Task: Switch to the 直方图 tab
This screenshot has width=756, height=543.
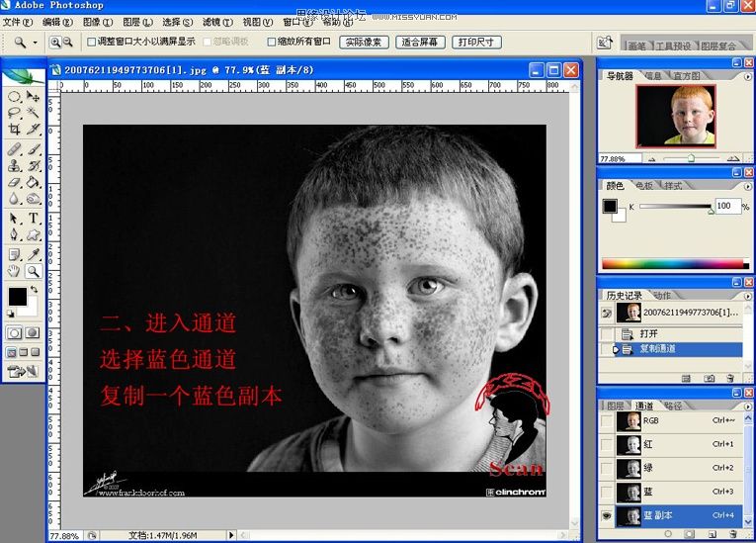Action: point(687,76)
